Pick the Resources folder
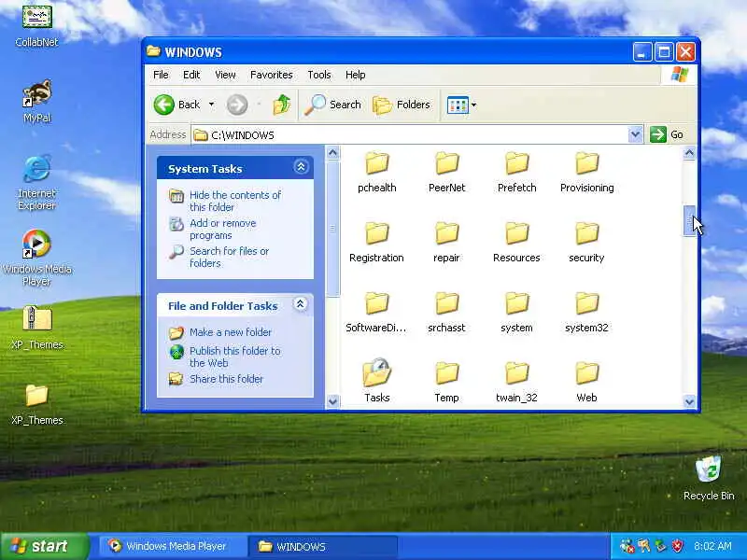 [x=517, y=242]
